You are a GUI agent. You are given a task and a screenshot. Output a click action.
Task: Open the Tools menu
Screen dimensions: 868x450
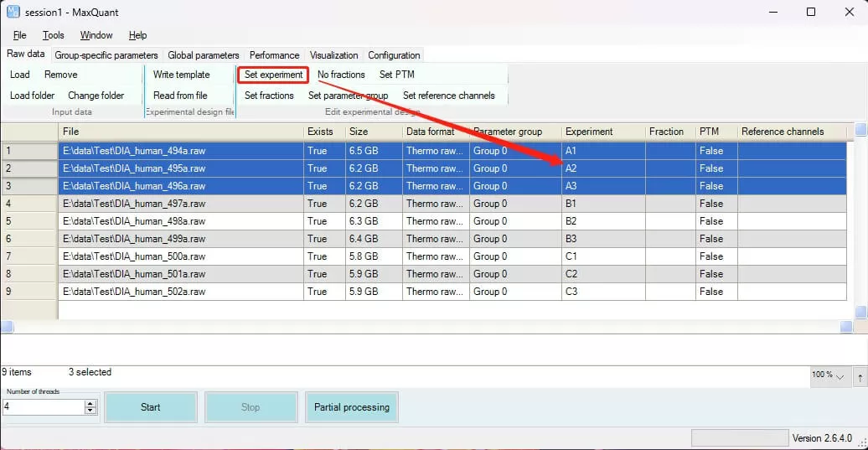[x=54, y=35]
